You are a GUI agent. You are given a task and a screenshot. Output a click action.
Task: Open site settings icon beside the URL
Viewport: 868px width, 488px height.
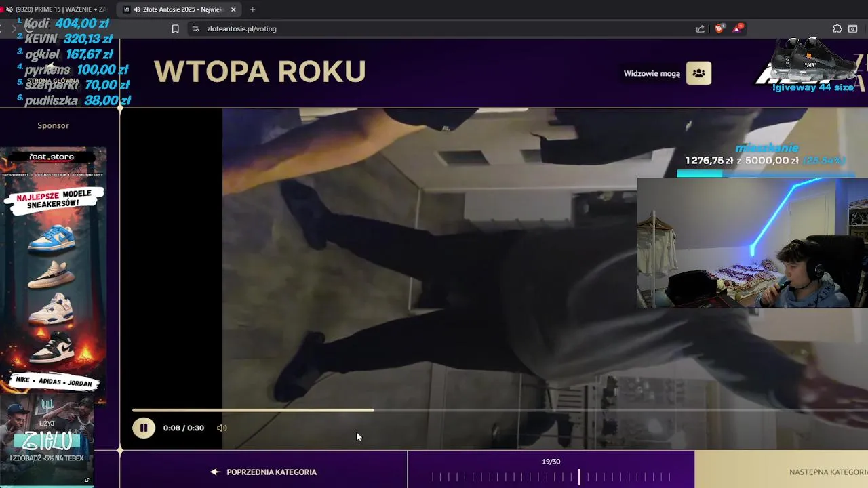(195, 28)
